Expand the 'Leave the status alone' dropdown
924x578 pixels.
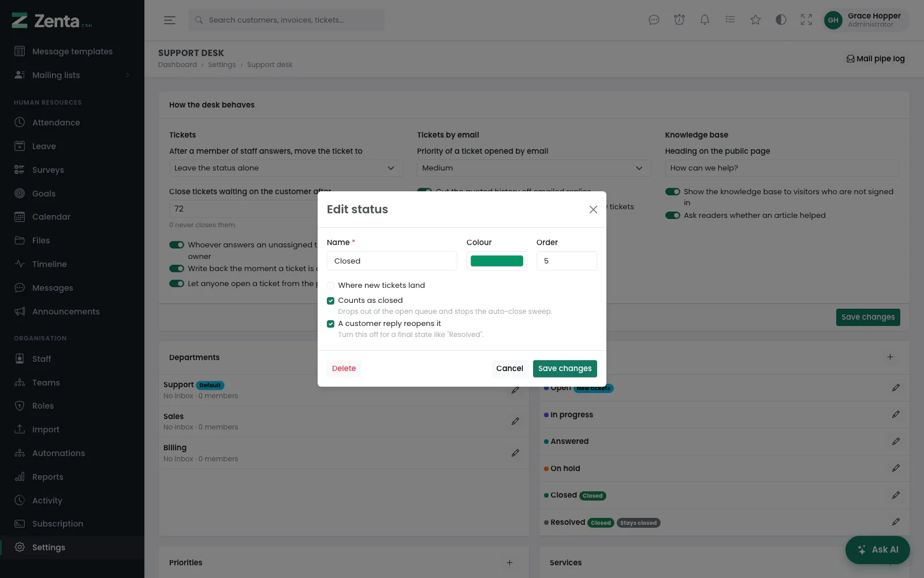point(286,168)
